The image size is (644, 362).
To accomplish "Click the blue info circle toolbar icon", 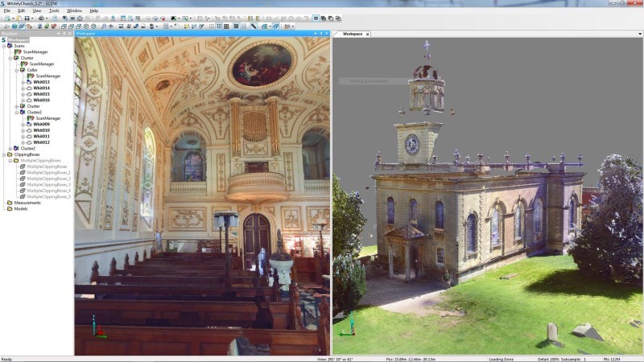I will tap(55, 19).
